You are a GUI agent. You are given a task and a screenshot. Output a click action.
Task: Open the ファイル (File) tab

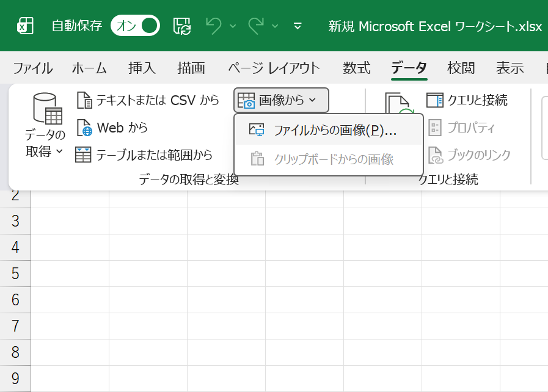click(32, 68)
